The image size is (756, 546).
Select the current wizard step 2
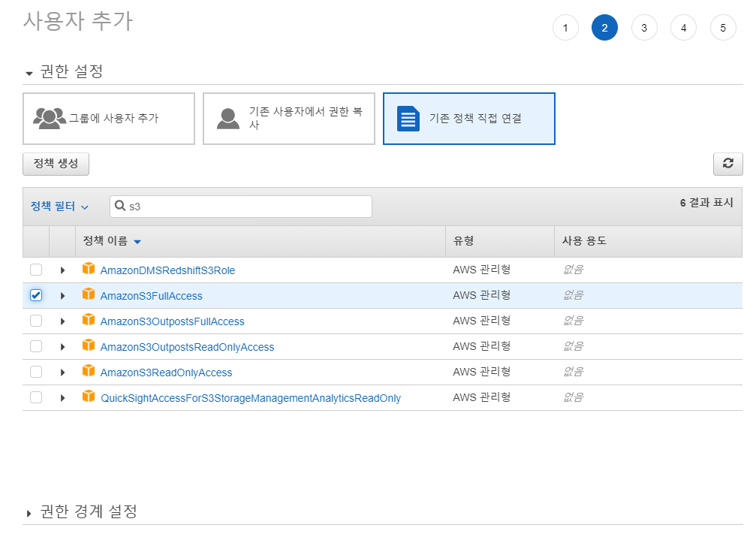coord(604,28)
